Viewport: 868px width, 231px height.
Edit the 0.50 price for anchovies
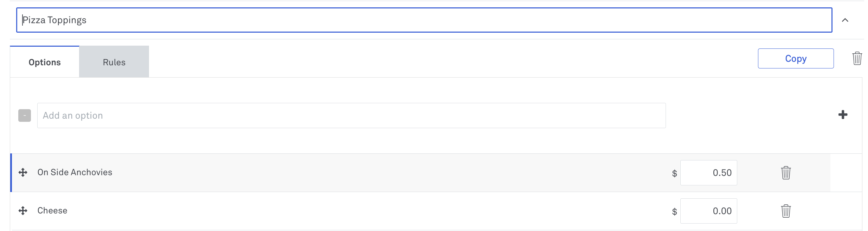pos(708,173)
